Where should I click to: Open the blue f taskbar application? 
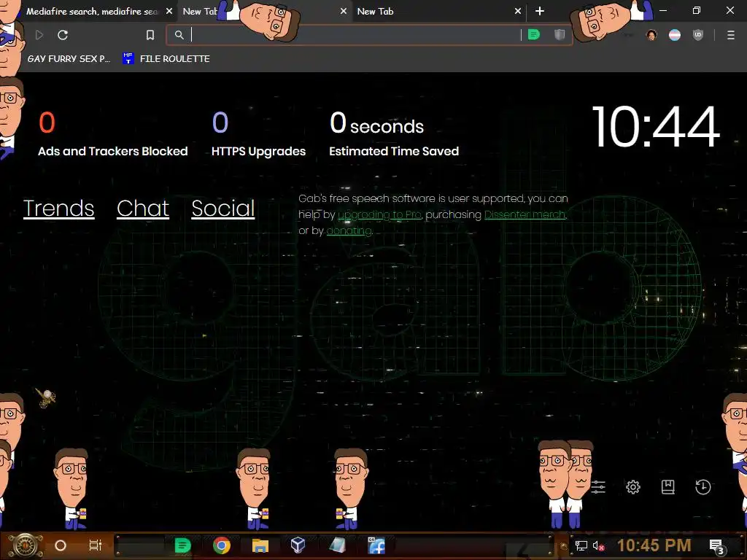(376, 545)
